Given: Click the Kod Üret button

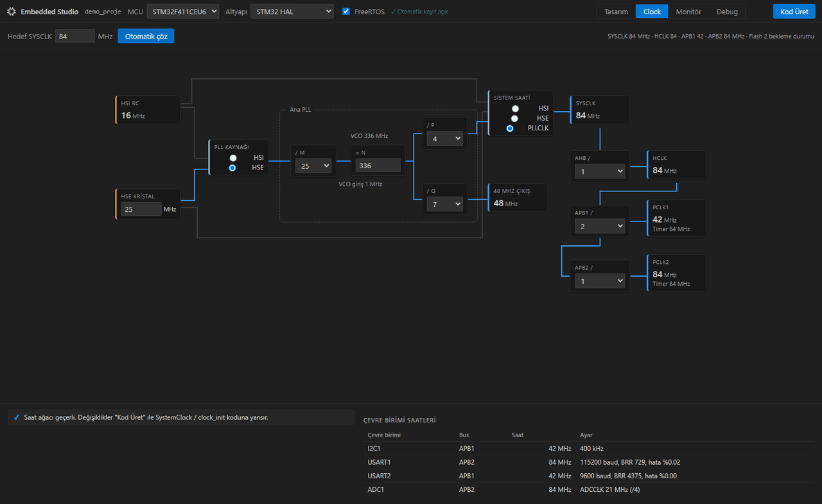Looking at the screenshot, I should click(x=794, y=12).
